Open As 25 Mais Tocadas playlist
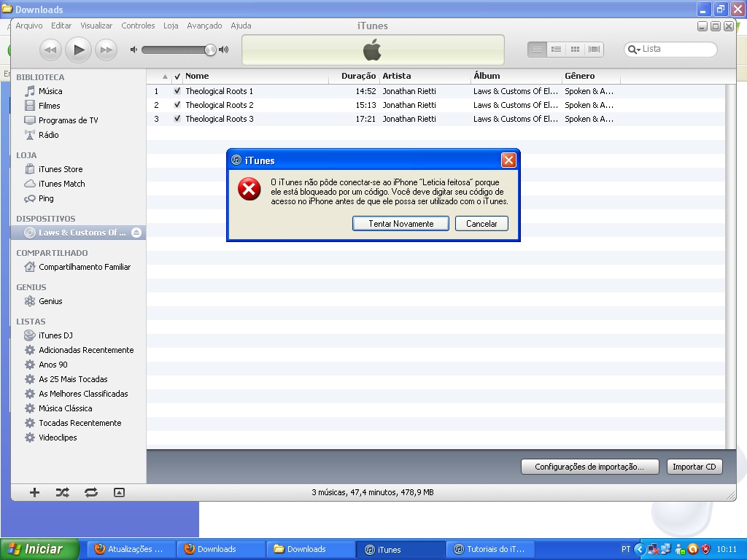This screenshot has width=747, height=560. [x=73, y=379]
